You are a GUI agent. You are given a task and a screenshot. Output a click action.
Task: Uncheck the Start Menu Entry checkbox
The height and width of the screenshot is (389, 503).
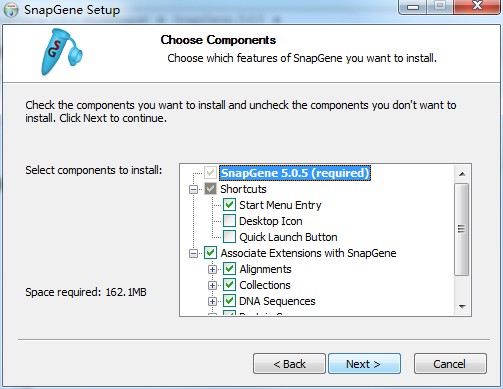[229, 205]
